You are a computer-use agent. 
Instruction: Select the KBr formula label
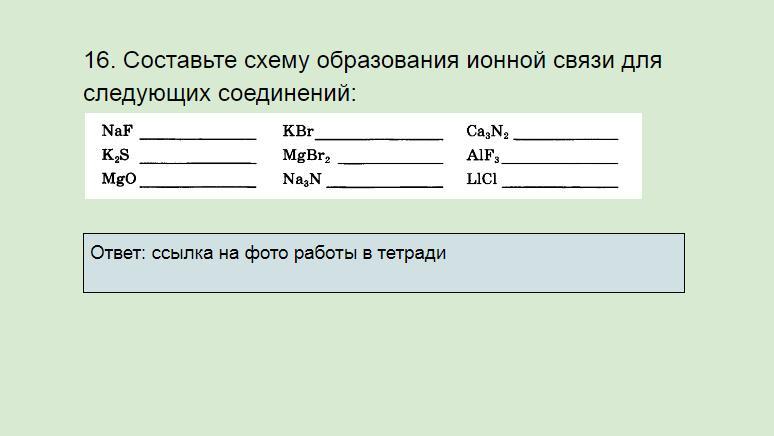[298, 131]
